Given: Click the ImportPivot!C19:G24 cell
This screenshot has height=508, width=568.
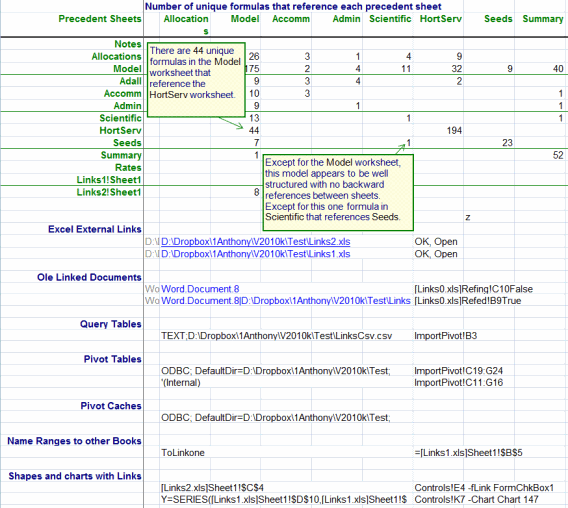Looking at the screenshot, I should [x=459, y=371].
